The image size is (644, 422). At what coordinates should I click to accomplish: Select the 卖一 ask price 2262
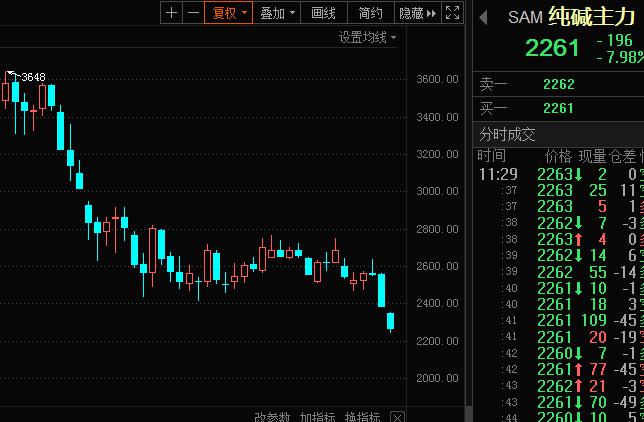(559, 84)
